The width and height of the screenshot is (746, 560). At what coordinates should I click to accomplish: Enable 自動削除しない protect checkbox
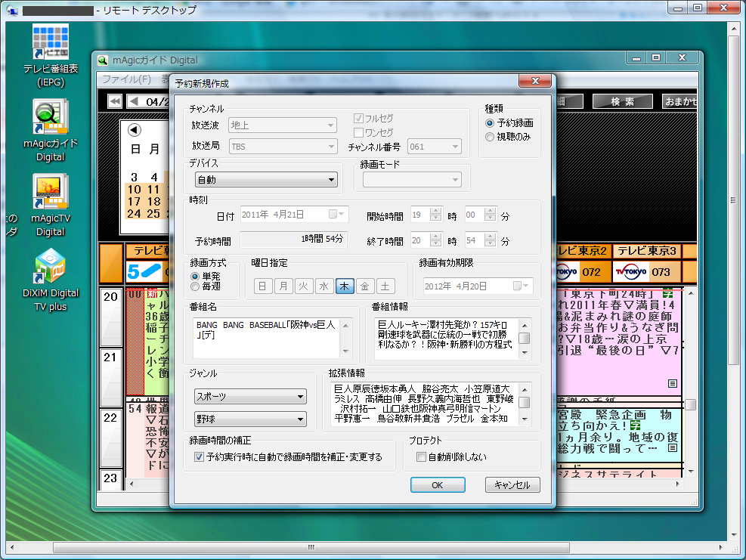(422, 456)
